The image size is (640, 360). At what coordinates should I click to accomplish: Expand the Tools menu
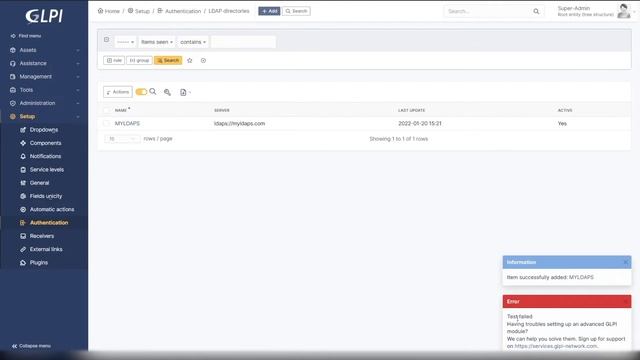(44, 90)
